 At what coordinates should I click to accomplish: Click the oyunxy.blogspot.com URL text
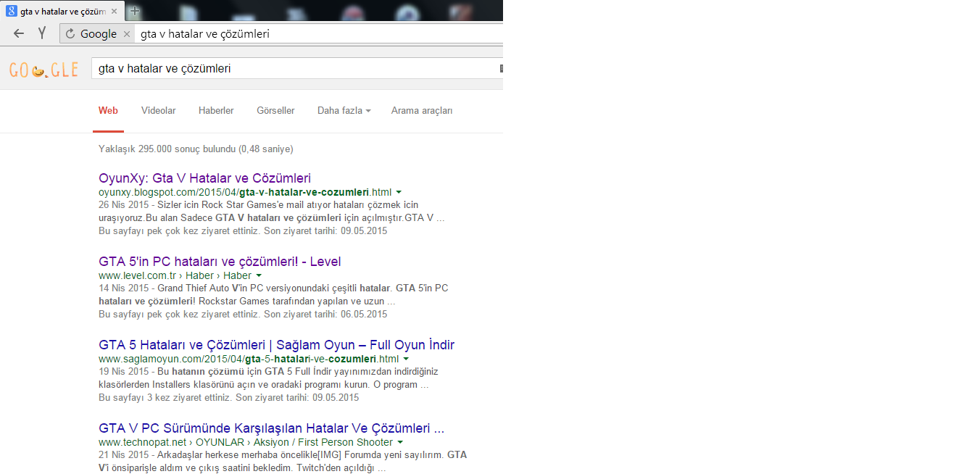(x=245, y=192)
